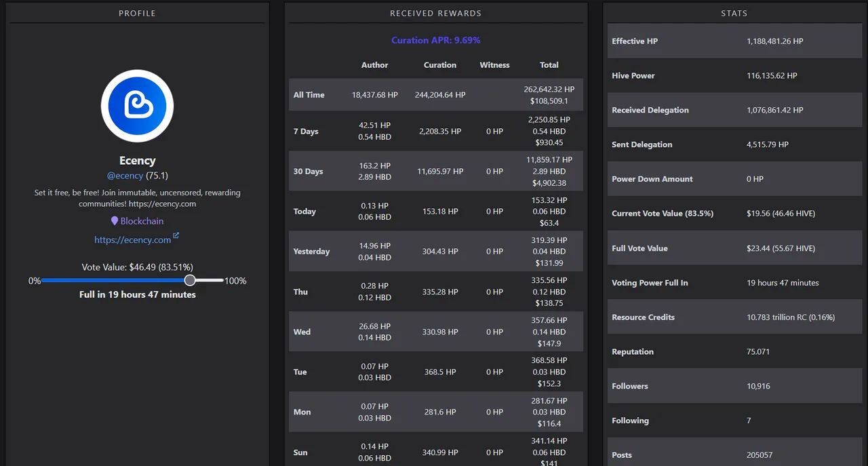Click the Blockchain location pin icon
This screenshot has height=466, width=868.
(115, 221)
